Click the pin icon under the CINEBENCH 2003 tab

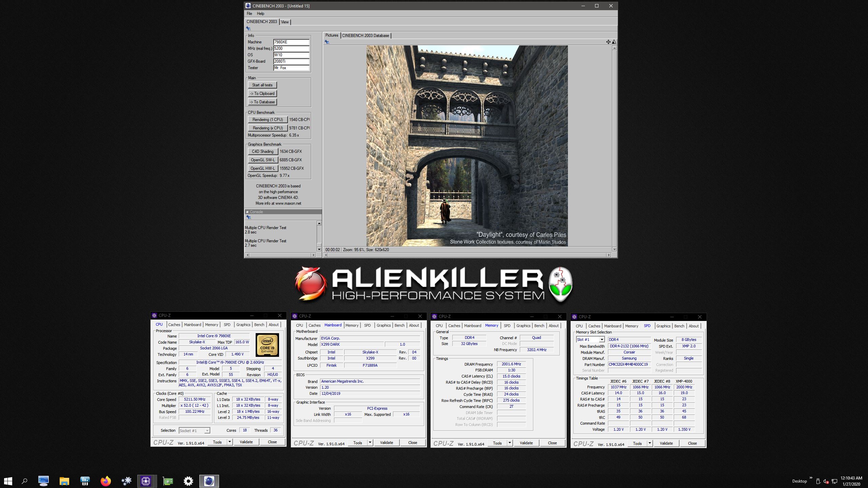point(248,28)
